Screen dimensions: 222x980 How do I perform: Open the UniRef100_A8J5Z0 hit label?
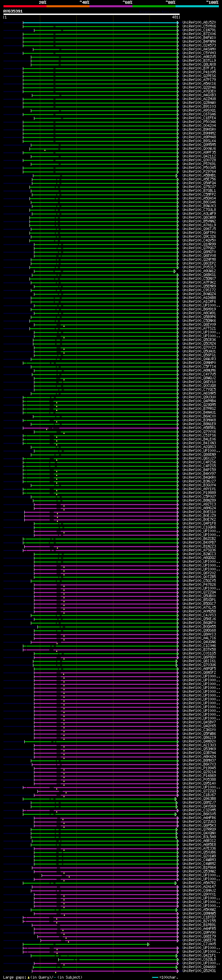[x=199, y=23]
